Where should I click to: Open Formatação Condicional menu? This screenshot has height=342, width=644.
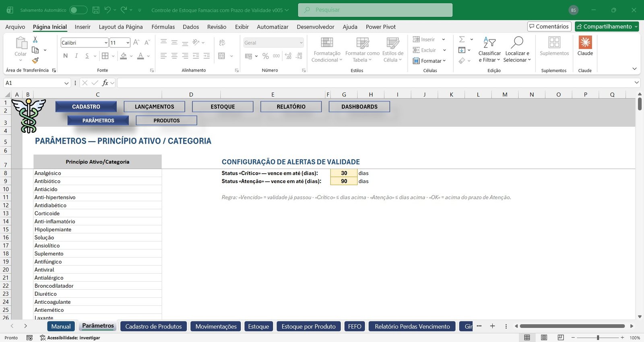coord(327,50)
